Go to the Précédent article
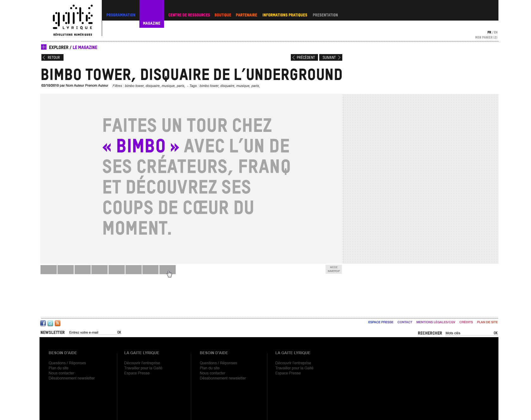 coord(304,57)
